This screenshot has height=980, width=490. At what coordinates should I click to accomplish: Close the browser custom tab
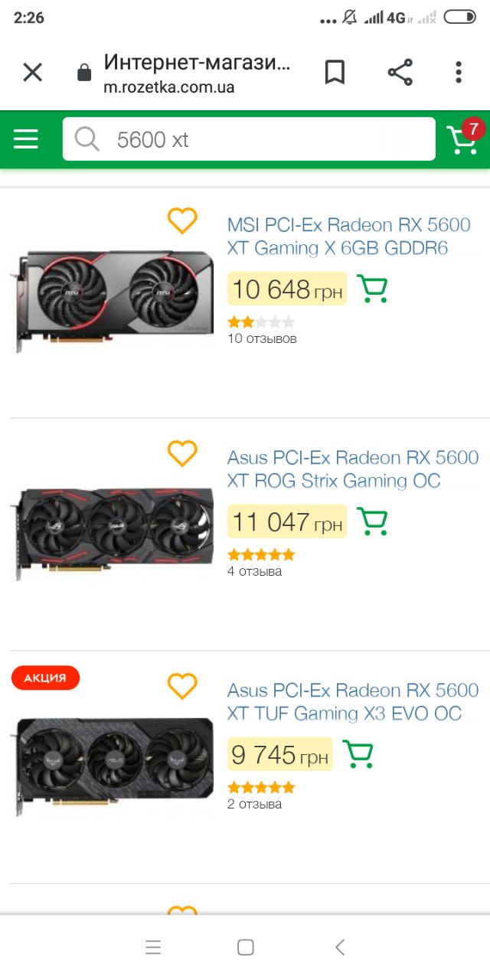point(32,73)
